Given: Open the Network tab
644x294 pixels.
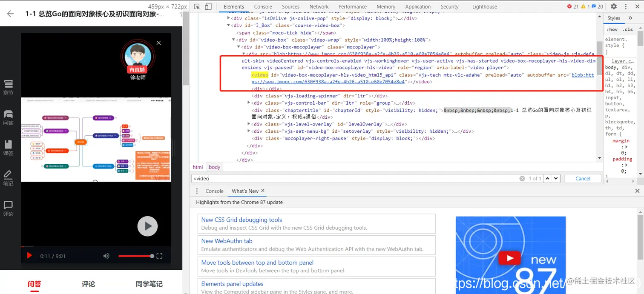Looking at the screenshot, I should (319, 6).
